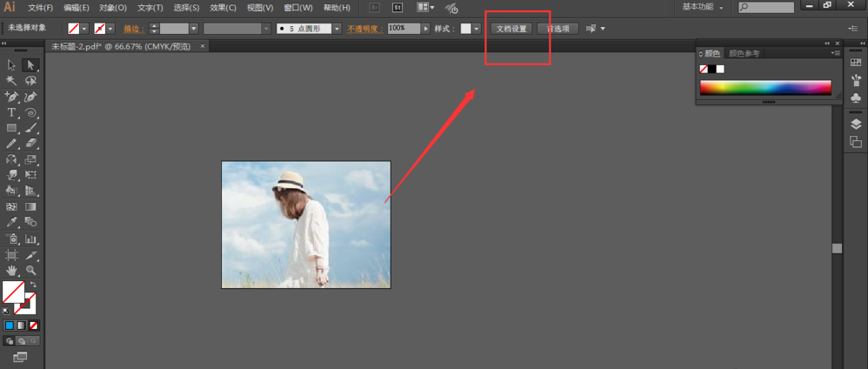
Task: Open the Swatches panel icon
Action: click(856, 63)
